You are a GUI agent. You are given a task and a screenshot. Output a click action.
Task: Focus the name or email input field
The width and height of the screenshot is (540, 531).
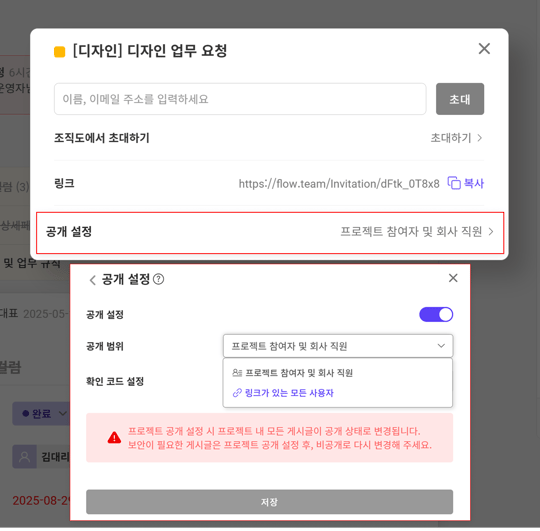point(240,99)
